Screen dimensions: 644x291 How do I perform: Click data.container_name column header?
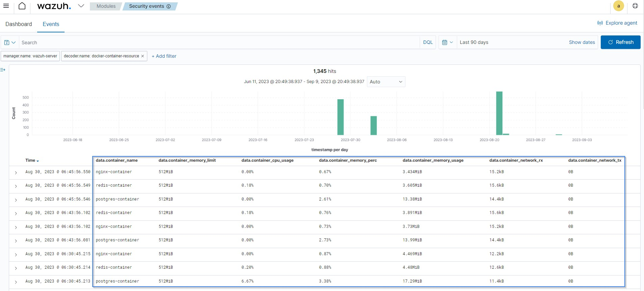117,160
